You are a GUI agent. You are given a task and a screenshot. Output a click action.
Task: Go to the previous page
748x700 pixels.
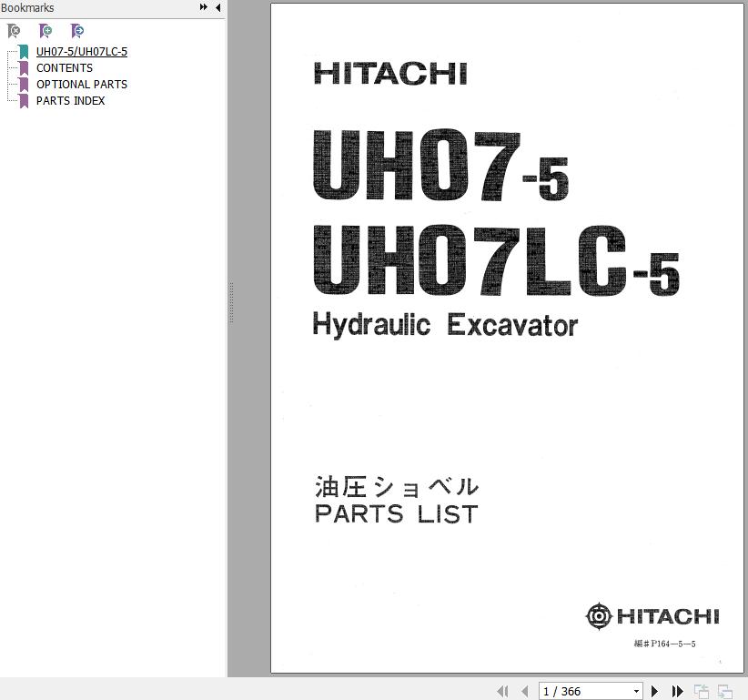[525, 691]
